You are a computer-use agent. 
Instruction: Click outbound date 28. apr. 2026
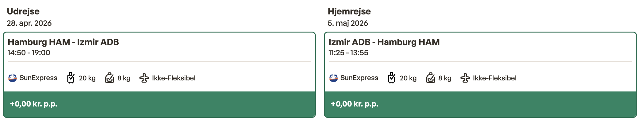click(29, 23)
